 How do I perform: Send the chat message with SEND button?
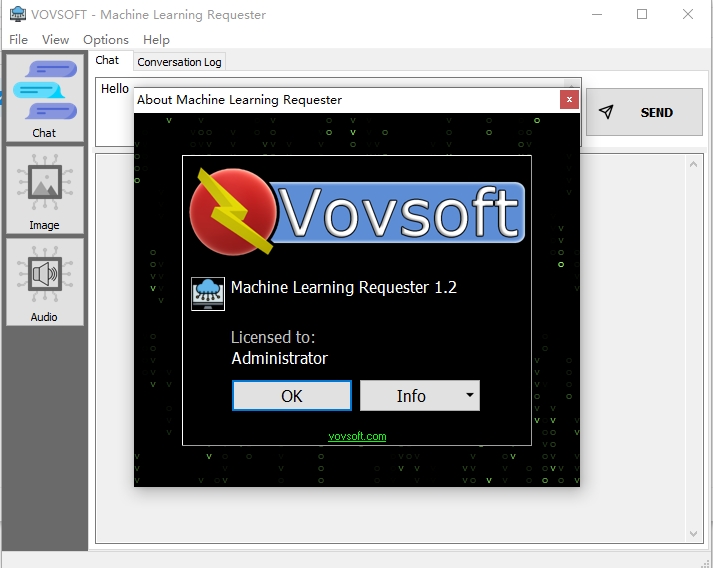(x=644, y=112)
